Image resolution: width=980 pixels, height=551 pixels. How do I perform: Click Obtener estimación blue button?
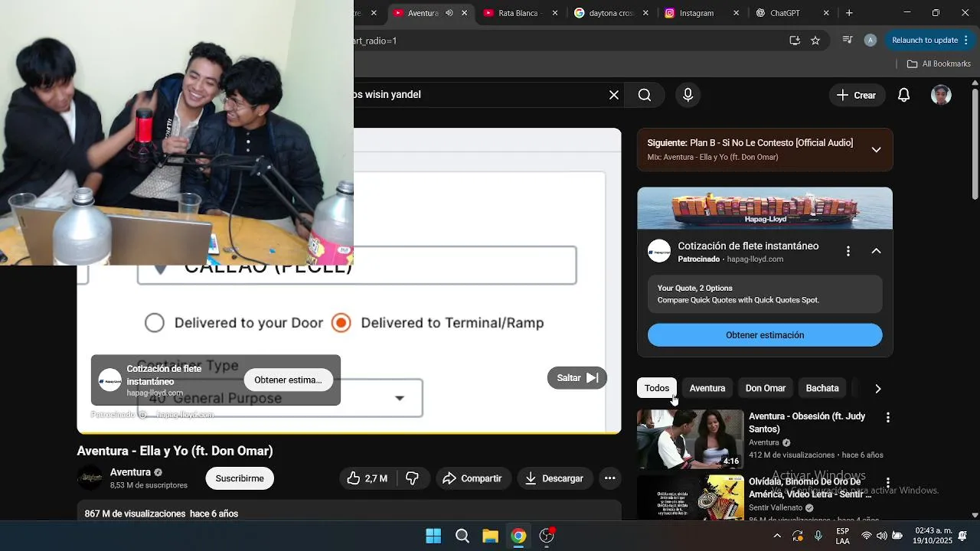(x=765, y=335)
